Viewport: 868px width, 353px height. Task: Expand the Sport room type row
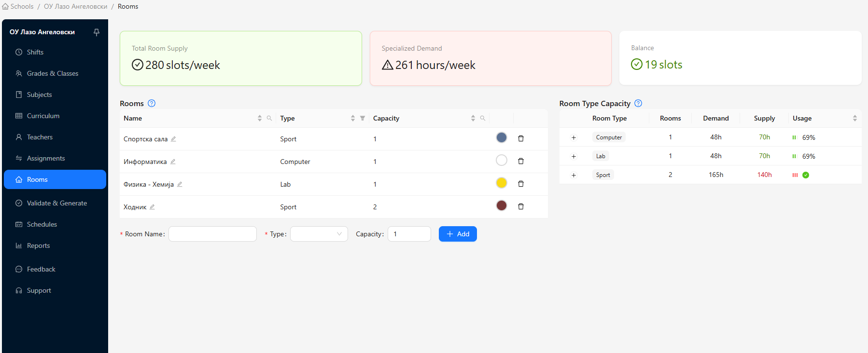pos(574,175)
